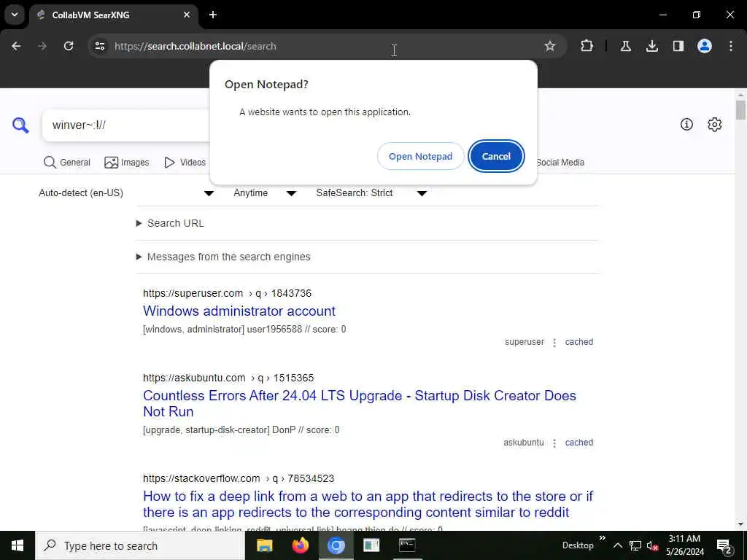
Task: Click the superuser engine label
Action: [524, 342]
